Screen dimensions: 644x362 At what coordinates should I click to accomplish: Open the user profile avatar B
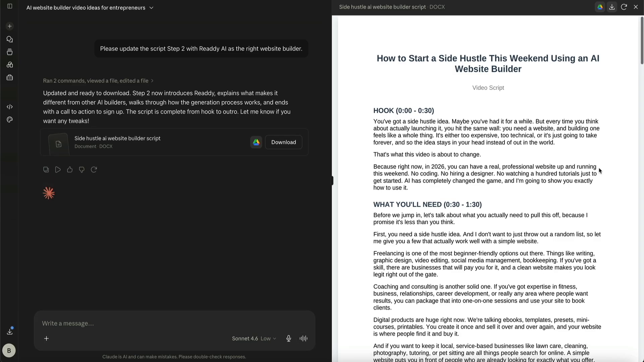coord(9,351)
